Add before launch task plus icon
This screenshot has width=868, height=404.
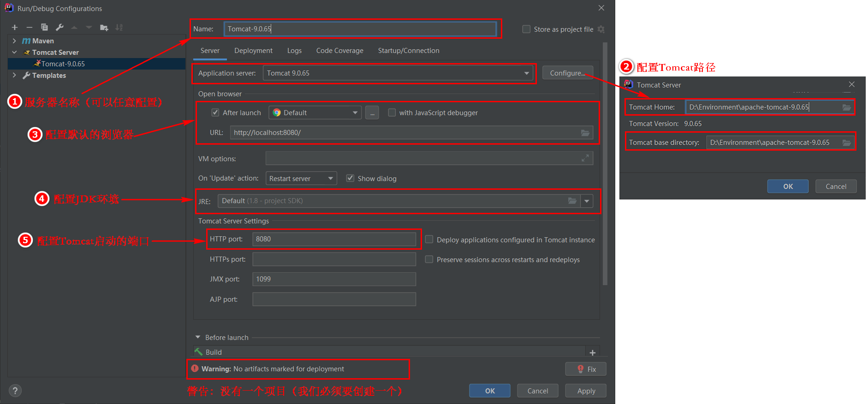coord(593,352)
